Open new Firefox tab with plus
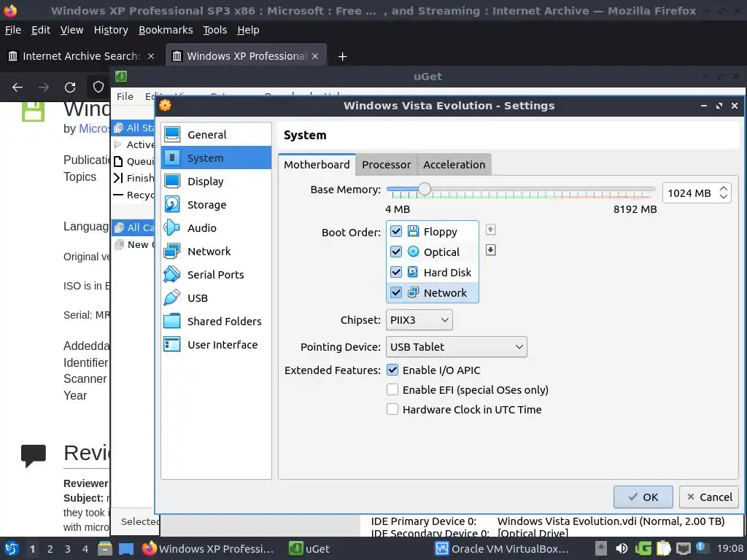Viewport: 747px width, 560px height. [342, 57]
